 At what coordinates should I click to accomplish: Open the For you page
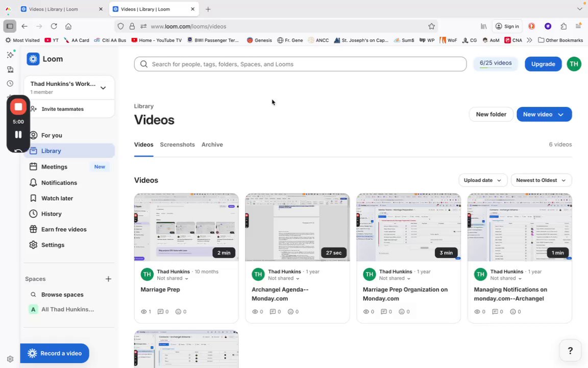69,135
